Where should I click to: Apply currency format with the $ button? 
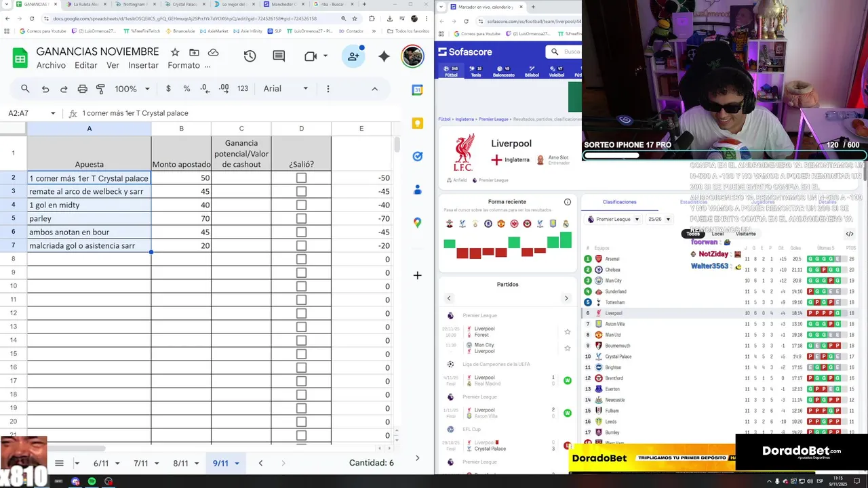click(168, 89)
